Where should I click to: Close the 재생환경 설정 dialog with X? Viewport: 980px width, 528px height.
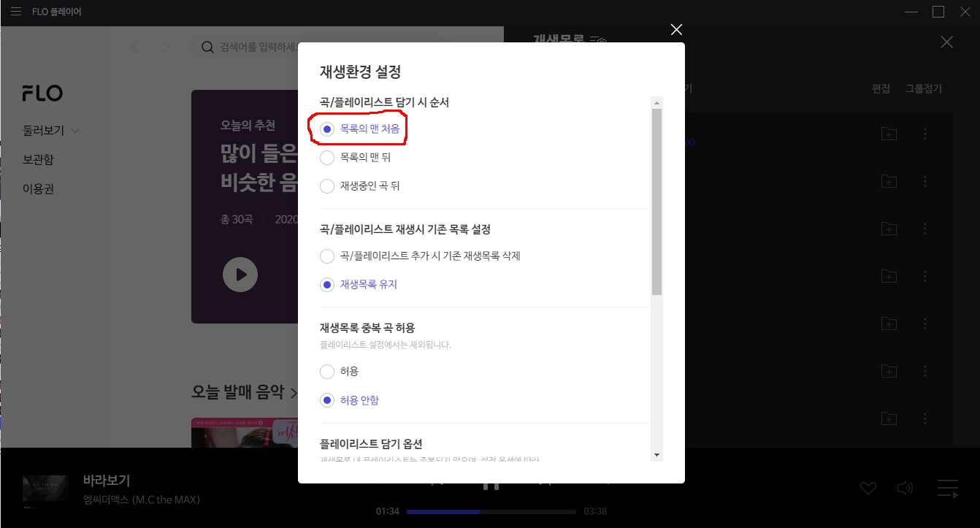tap(676, 29)
